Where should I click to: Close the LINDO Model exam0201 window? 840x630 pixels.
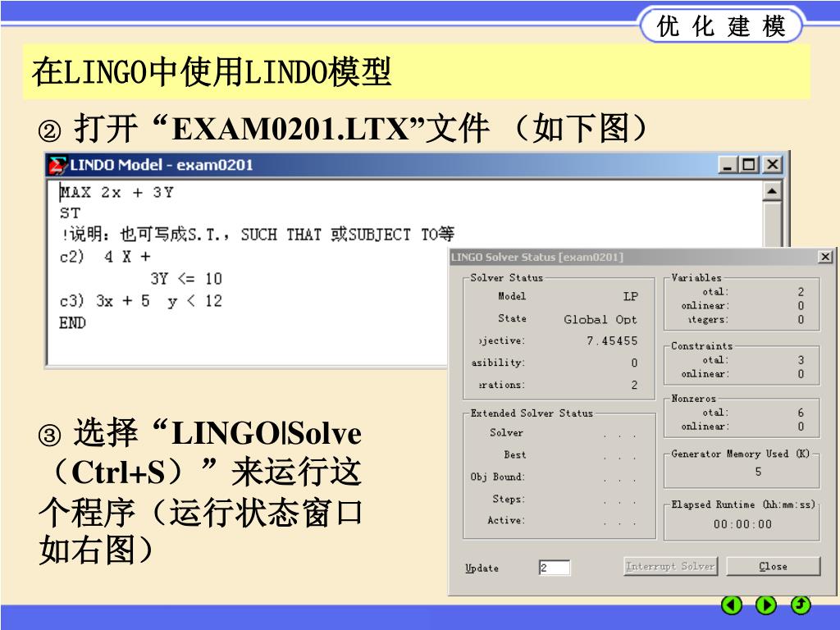pyautogui.click(x=772, y=164)
